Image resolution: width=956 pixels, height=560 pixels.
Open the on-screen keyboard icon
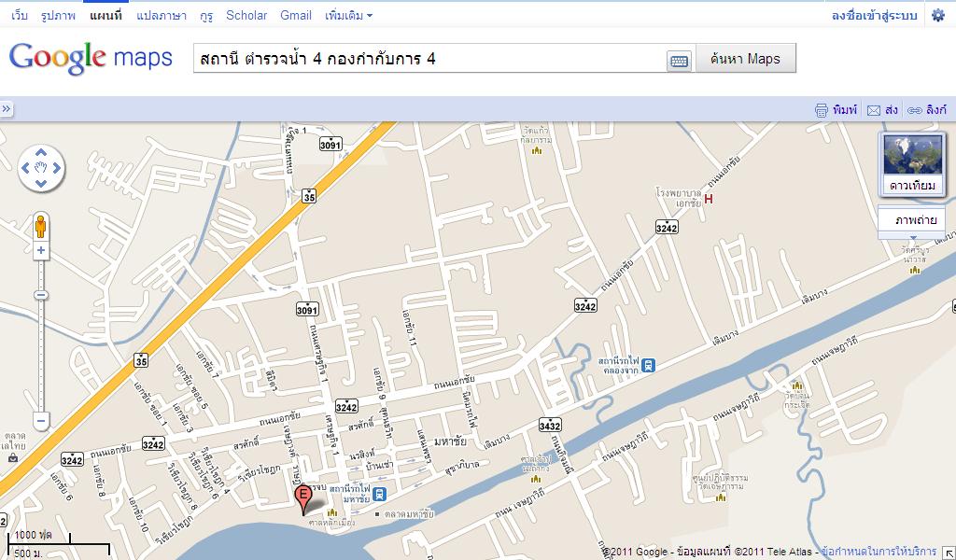tap(679, 61)
